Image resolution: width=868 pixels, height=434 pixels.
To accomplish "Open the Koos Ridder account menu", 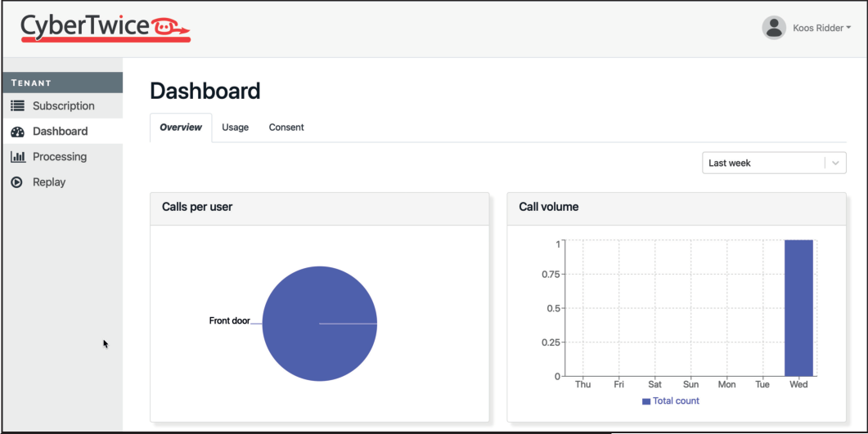I will click(821, 28).
